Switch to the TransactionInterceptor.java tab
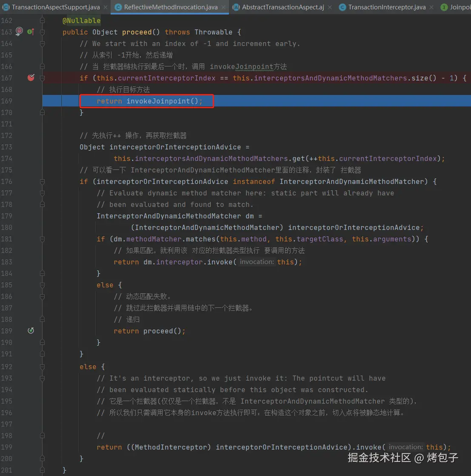The height and width of the screenshot is (476, 471). [387, 7]
